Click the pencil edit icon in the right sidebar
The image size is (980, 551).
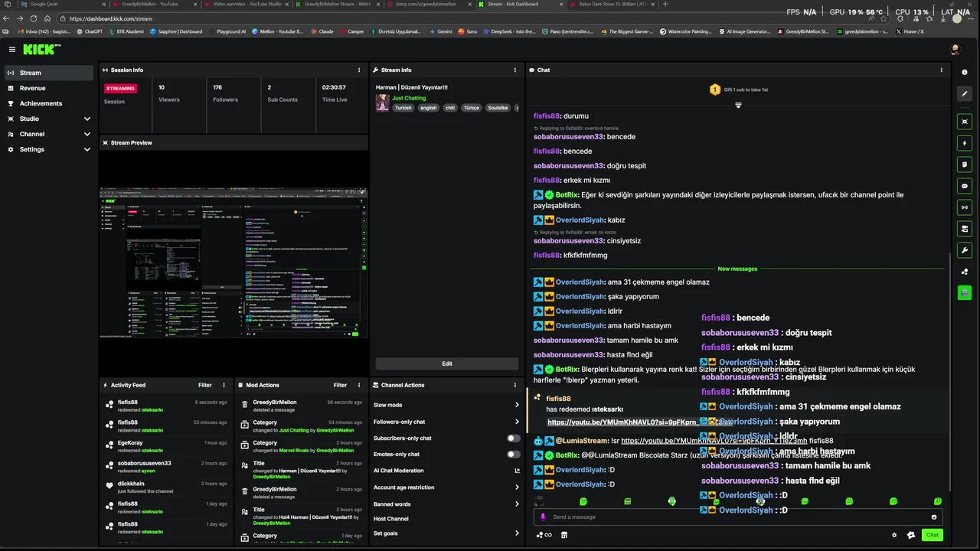pyautogui.click(x=965, y=93)
